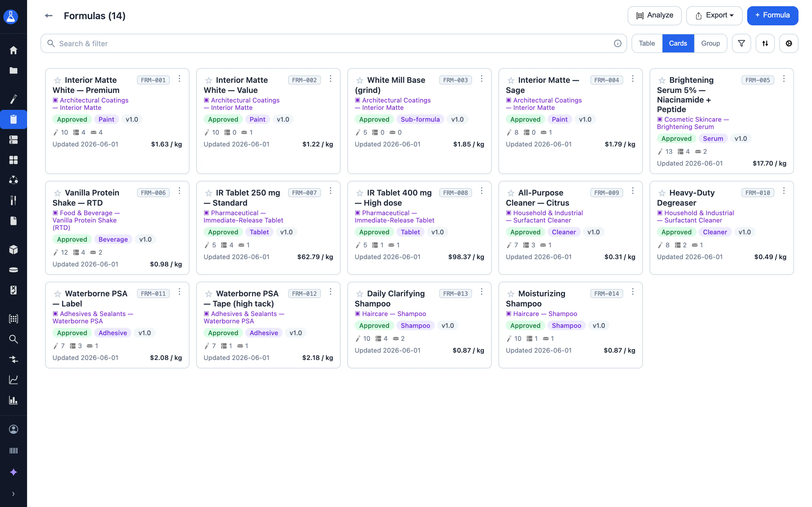
Task: Open the filter funnel icon
Action: point(741,43)
